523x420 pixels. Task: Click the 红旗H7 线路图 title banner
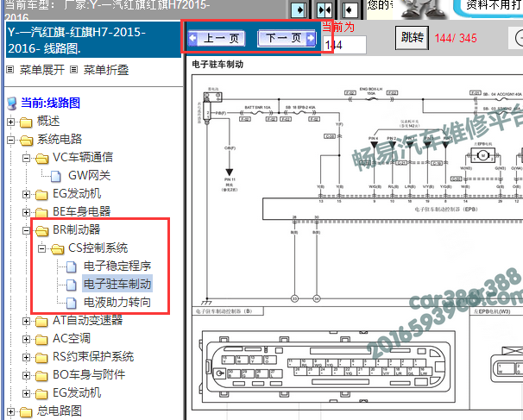tap(93, 40)
